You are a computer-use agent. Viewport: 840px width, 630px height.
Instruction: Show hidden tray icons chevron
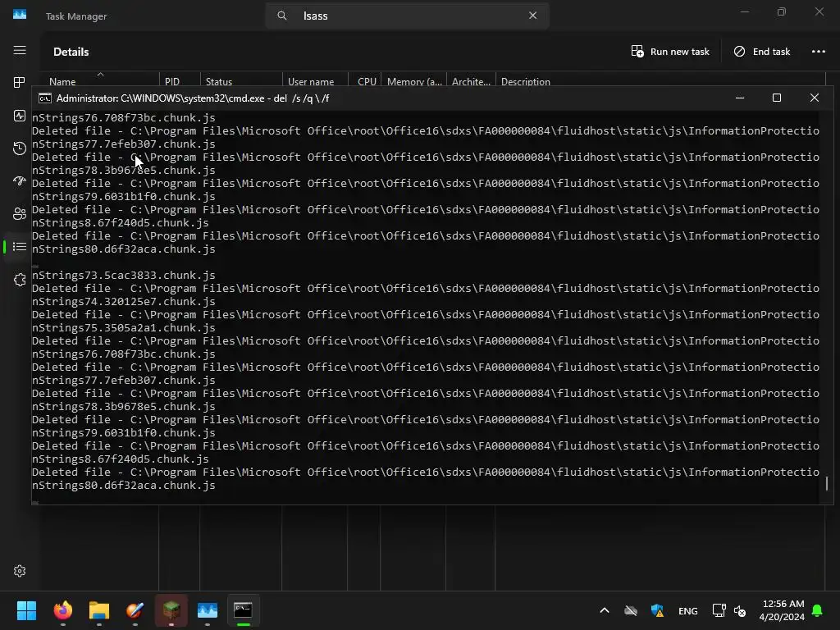[x=605, y=610]
